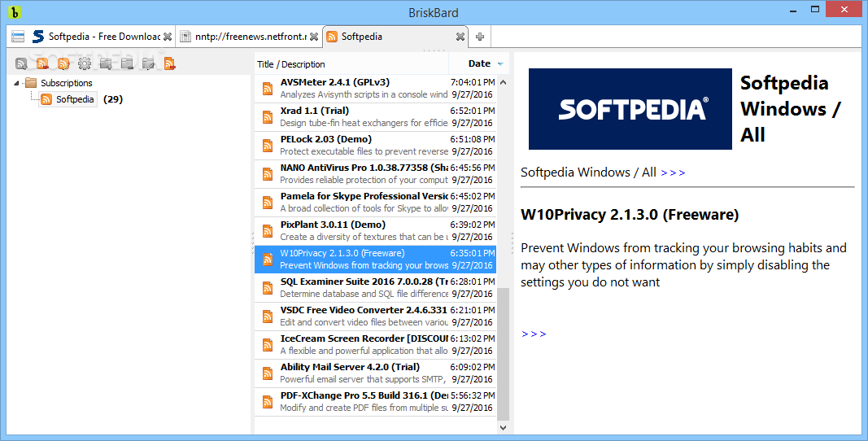Close the Softpedia RSS feed tab
The image size is (868, 441).
(460, 37)
